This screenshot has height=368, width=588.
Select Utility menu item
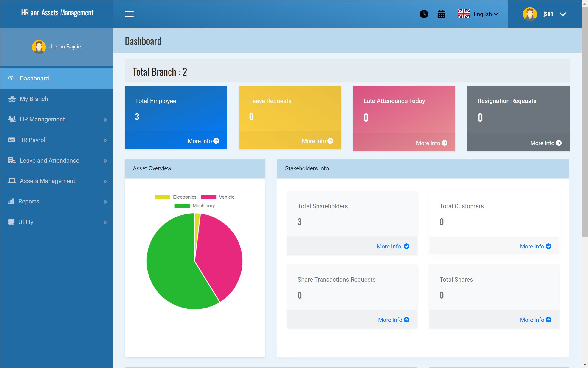[56, 222]
